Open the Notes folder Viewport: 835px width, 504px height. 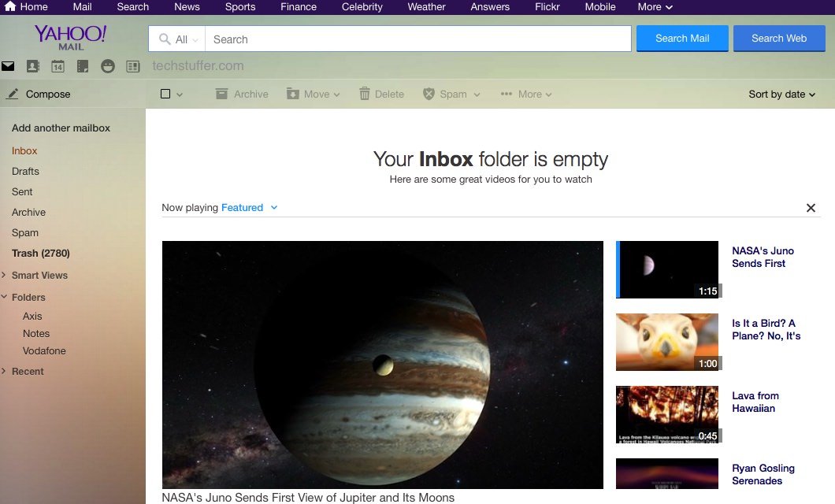coord(36,333)
